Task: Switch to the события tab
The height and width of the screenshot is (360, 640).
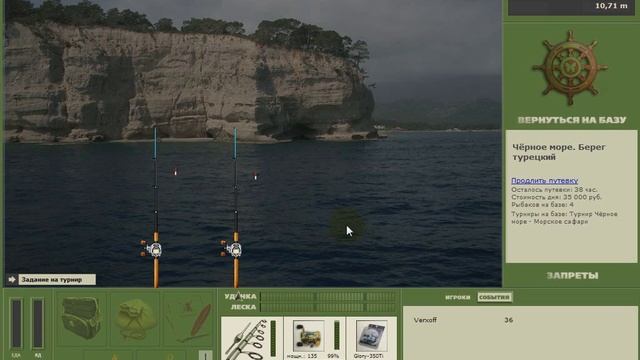Action: coord(494,297)
